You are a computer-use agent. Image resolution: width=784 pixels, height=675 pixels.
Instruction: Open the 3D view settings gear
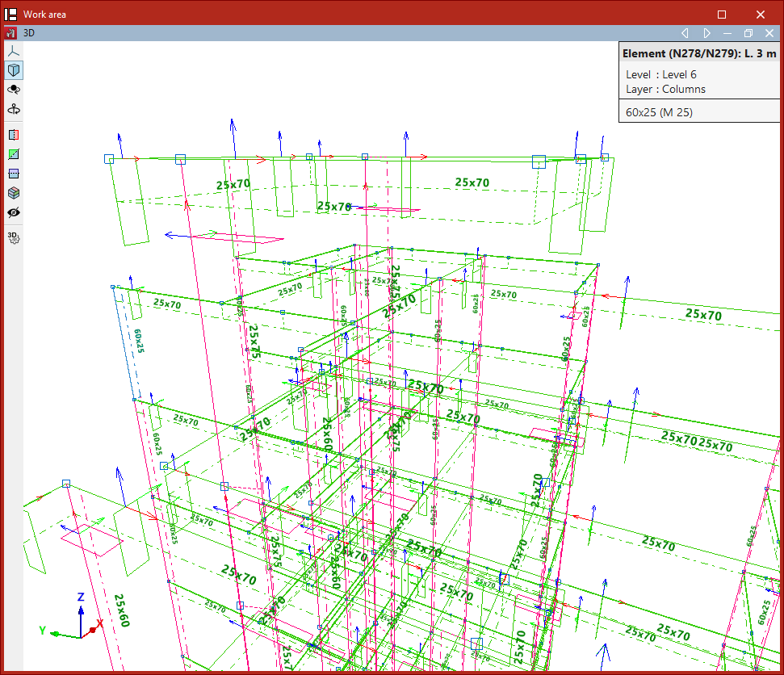pyautogui.click(x=13, y=237)
